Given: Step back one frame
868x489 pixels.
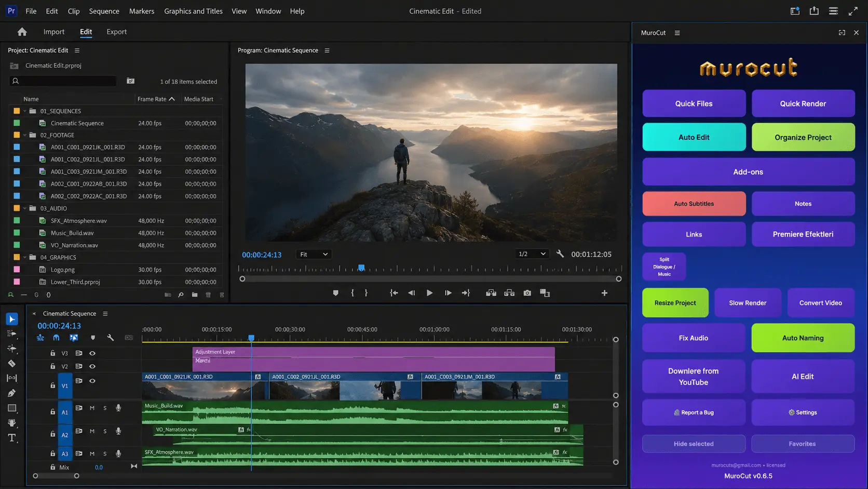Looking at the screenshot, I should pyautogui.click(x=411, y=293).
